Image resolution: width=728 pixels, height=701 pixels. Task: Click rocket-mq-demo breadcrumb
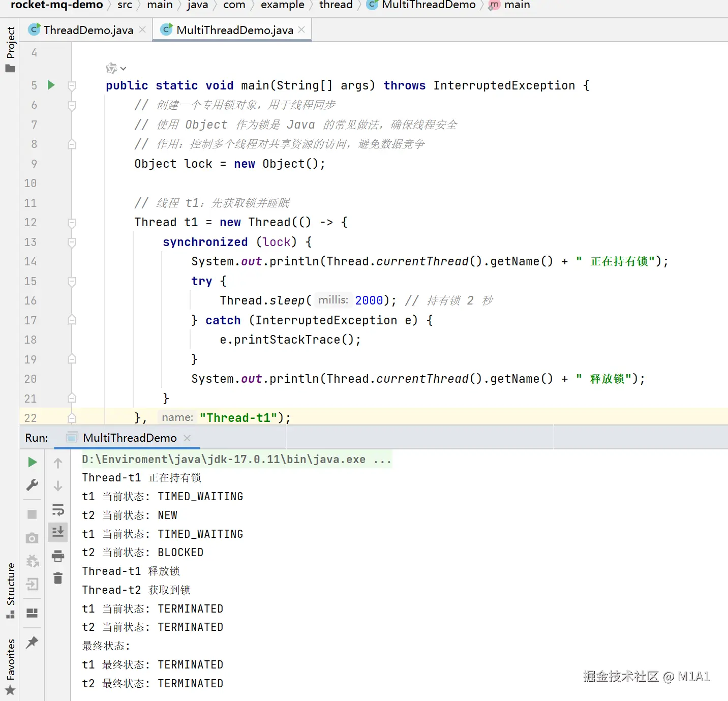click(x=56, y=5)
